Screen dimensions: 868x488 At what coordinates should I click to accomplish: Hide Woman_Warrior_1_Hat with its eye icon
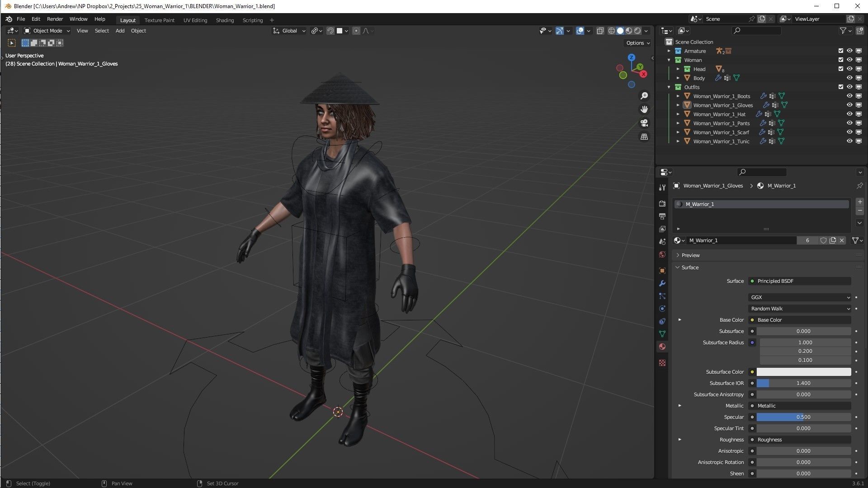click(x=849, y=114)
